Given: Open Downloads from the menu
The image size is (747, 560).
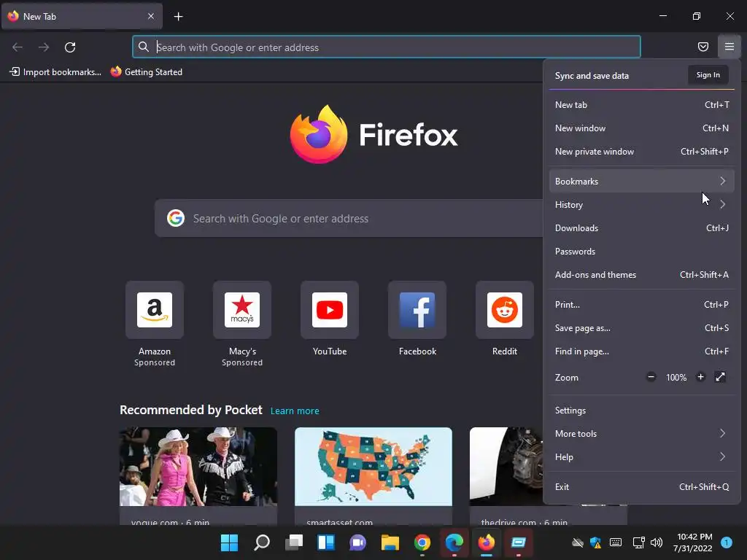Looking at the screenshot, I should [x=642, y=228].
